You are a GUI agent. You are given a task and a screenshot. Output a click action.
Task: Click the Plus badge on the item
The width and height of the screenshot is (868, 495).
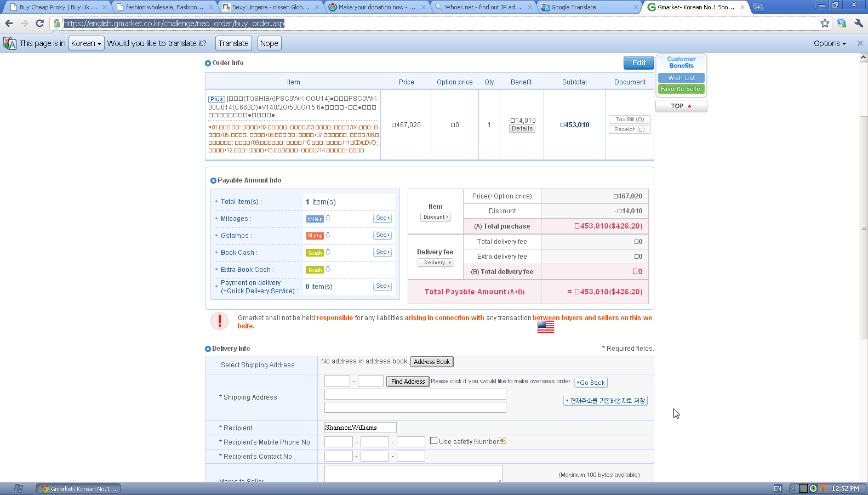[217, 99]
